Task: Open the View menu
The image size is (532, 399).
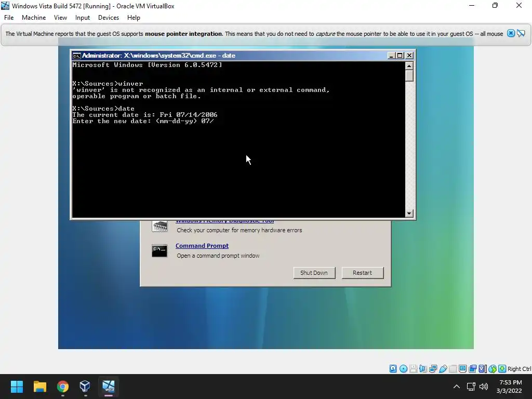Action: [x=60, y=18]
